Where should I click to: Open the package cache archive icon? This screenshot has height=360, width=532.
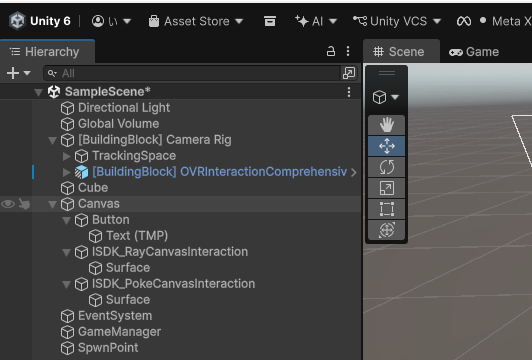[x=270, y=21]
